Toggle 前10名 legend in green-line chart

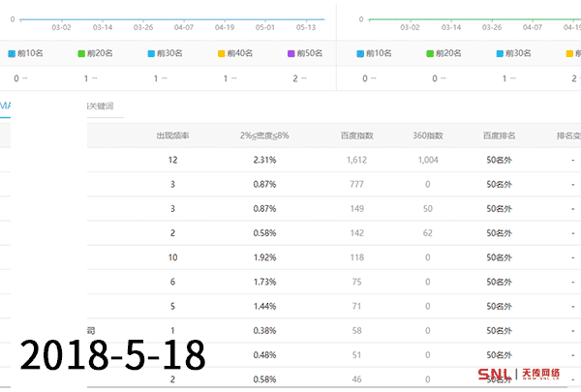click(x=374, y=53)
